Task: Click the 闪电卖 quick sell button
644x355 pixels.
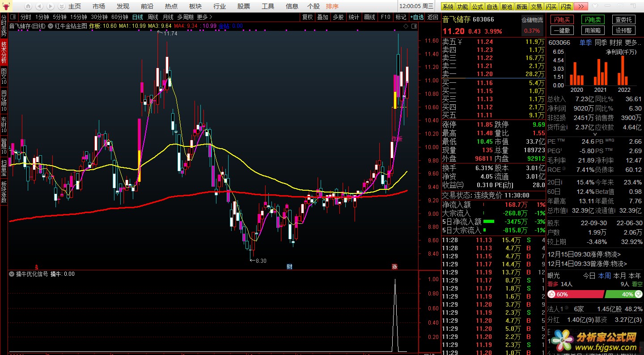Action: (x=593, y=20)
